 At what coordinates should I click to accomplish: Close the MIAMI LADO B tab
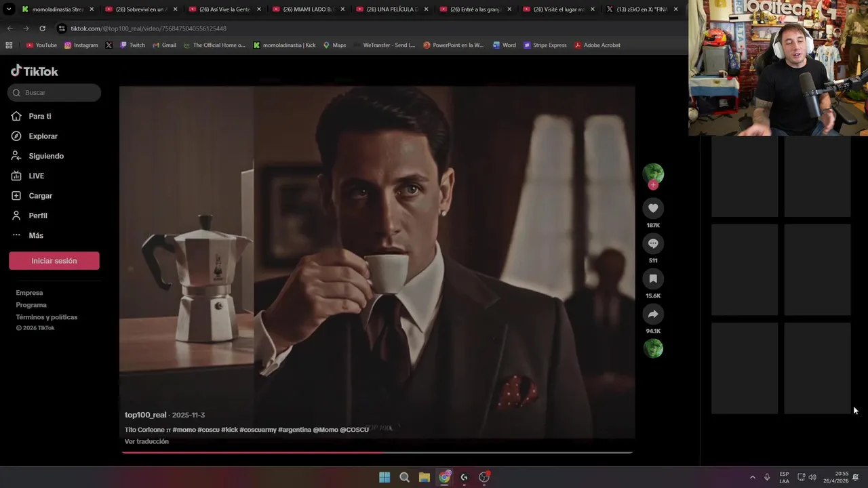click(x=342, y=9)
